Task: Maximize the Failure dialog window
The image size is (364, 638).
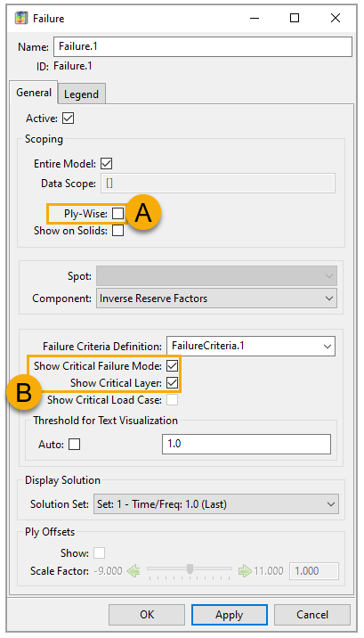Action: [295, 18]
